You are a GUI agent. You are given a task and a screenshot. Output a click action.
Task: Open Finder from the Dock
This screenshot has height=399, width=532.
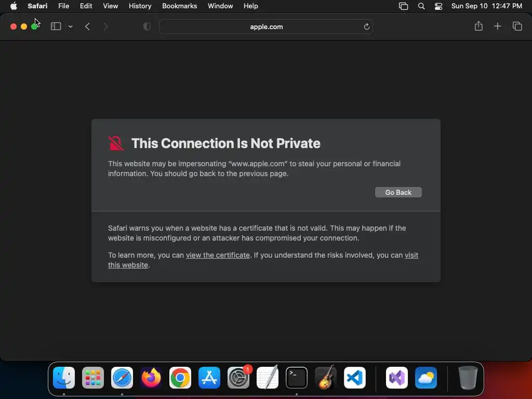tap(64, 378)
